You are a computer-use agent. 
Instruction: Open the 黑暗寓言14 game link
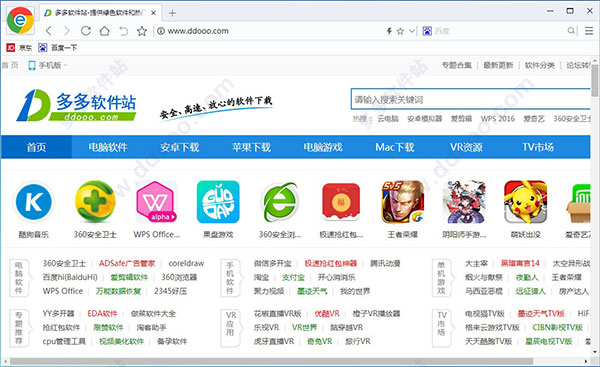click(520, 263)
